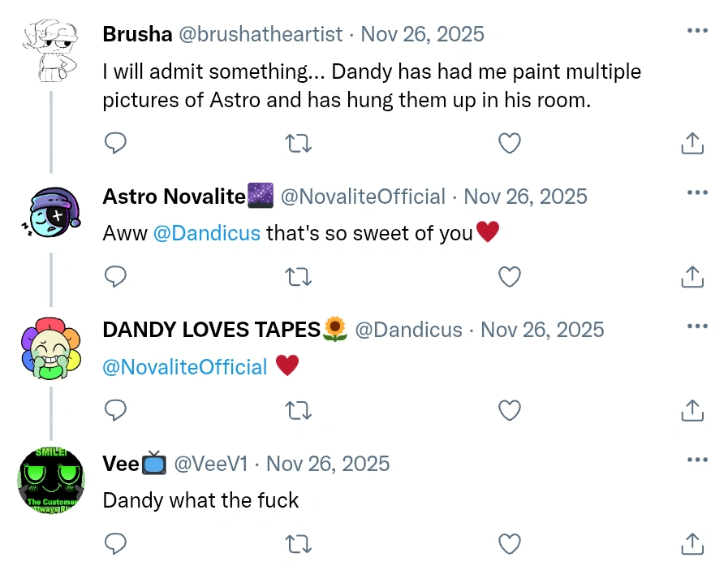Viewport: 728px width, 575px height.
Task: Open the @Dandicus mention link
Action: click(x=207, y=233)
